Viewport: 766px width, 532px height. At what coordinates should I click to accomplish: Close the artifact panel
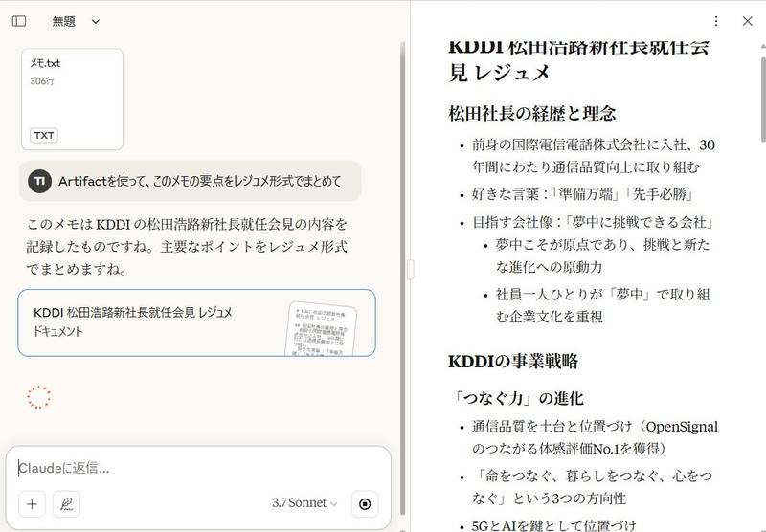pyautogui.click(x=748, y=21)
